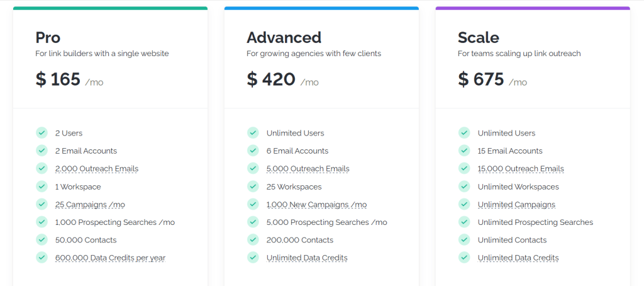
Task: Click the checkmark next to 'Unlimited Prospecting Searches'
Action: coord(464,222)
